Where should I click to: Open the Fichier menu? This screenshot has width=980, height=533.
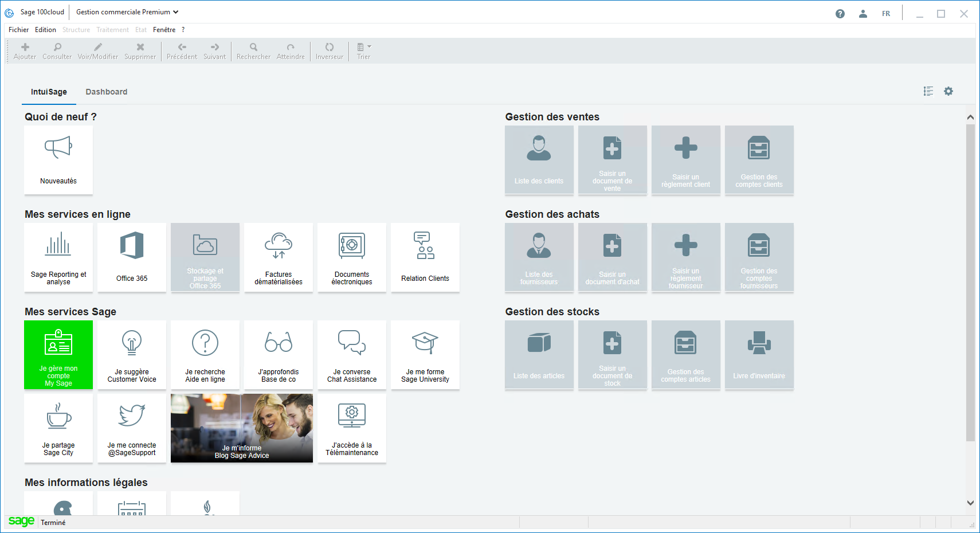pyautogui.click(x=18, y=30)
